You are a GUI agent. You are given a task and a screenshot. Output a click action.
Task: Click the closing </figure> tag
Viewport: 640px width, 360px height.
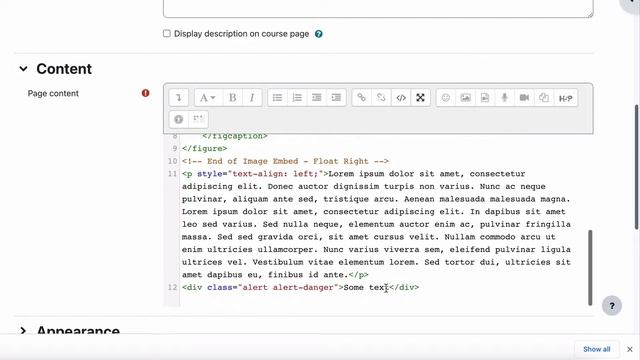click(x=204, y=149)
